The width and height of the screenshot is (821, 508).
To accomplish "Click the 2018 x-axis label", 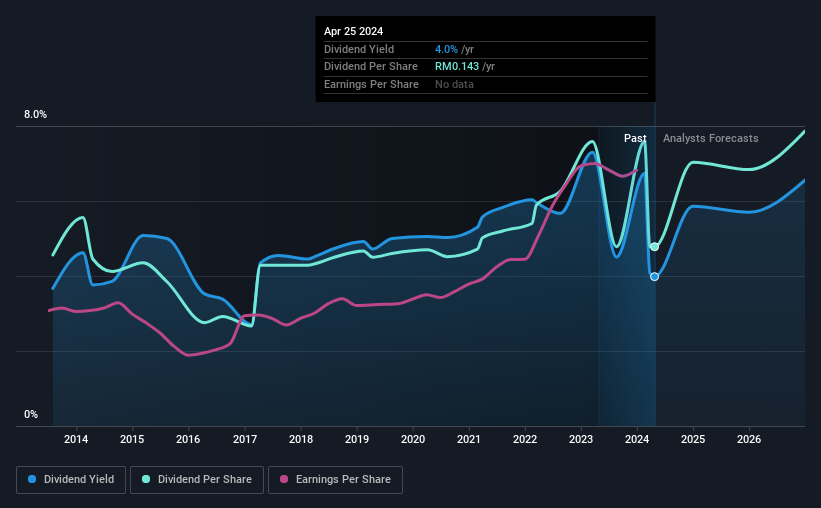I will pos(301,439).
